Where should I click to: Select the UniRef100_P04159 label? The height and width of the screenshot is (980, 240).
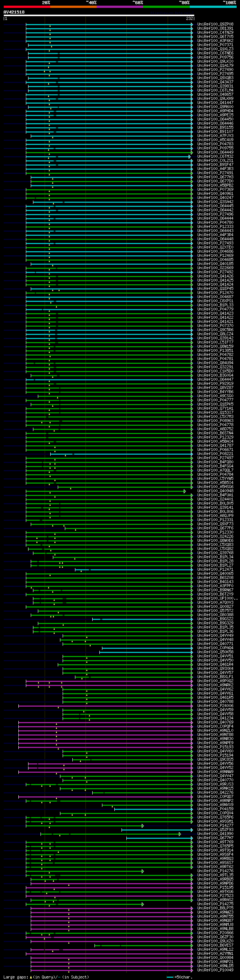click(215, 809)
